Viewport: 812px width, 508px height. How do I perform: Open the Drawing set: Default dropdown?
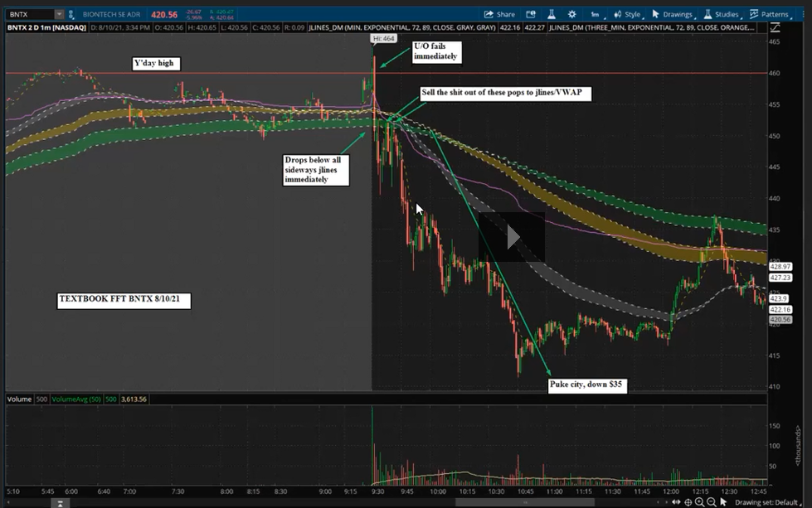click(768, 502)
